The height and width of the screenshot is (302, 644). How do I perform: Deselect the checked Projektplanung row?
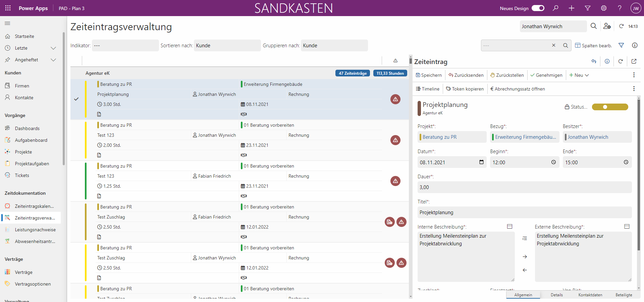(76, 99)
